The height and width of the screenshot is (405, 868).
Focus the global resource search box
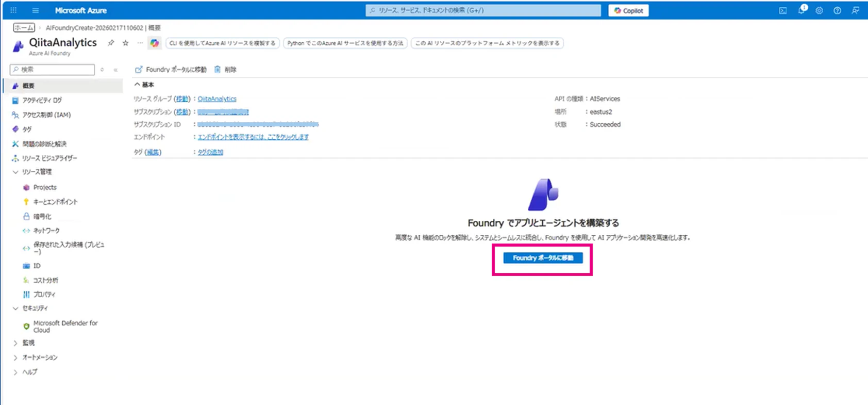(x=483, y=10)
